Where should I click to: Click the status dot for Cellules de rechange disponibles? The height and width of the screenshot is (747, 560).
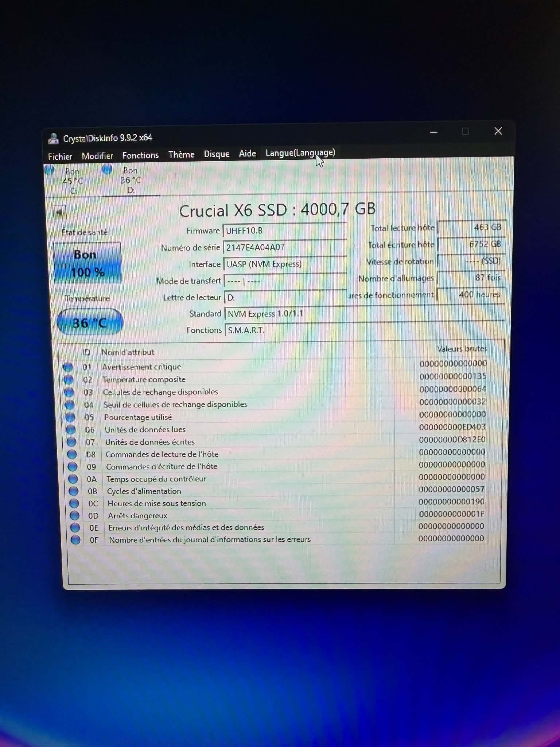[69, 392]
